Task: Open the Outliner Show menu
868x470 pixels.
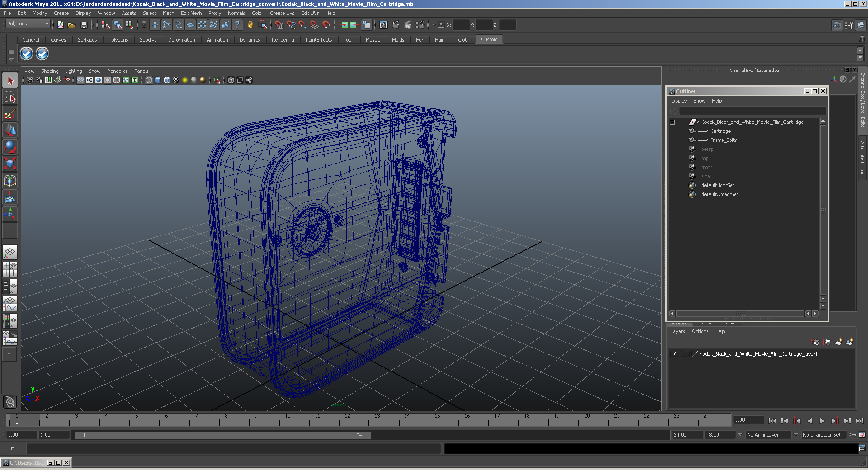Action: pos(699,101)
